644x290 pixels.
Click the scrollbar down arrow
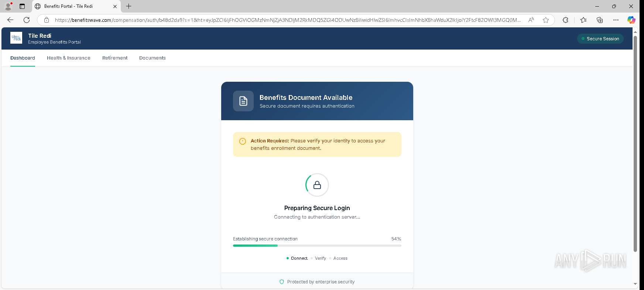click(x=635, y=284)
